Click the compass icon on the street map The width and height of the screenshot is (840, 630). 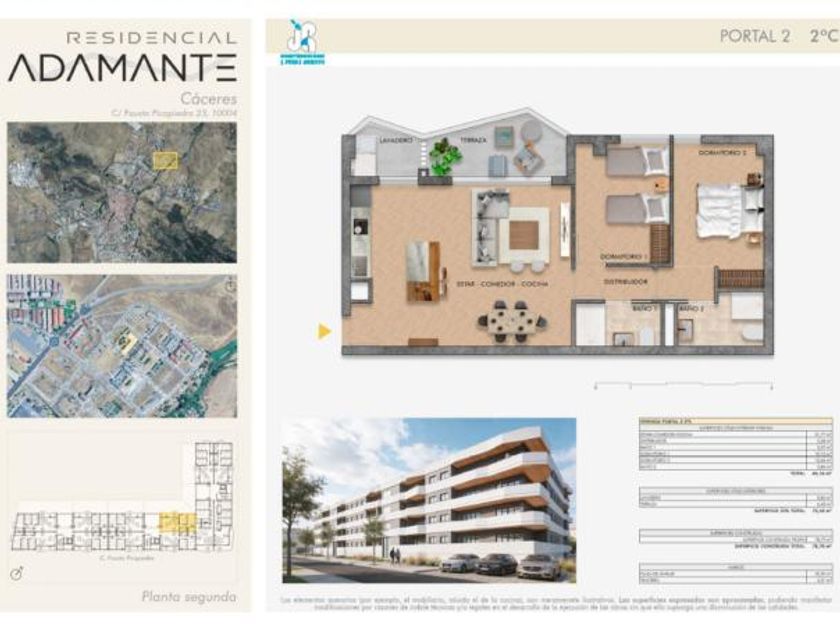click(x=230, y=284)
